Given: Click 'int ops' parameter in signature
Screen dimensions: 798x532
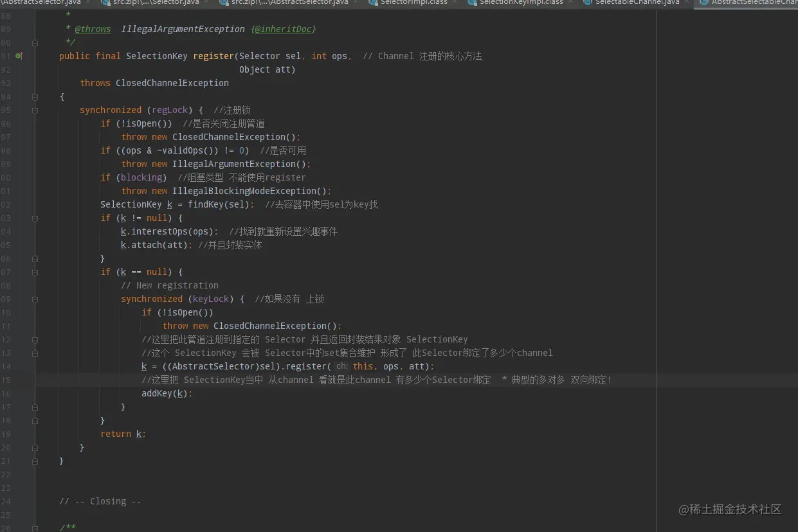Looking at the screenshot, I should tap(329, 56).
